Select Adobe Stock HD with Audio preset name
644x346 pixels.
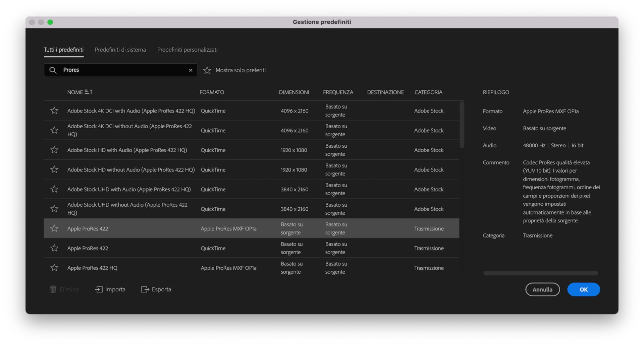pyautogui.click(x=127, y=150)
